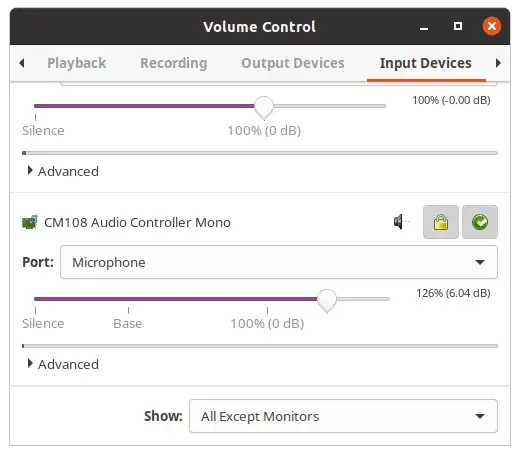Click the Silence label under CM108 slider
Screen dimensions: 520x455
tap(43, 323)
